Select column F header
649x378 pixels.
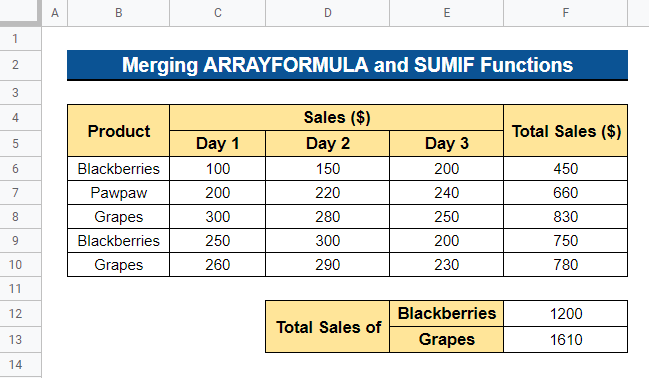[565, 13]
